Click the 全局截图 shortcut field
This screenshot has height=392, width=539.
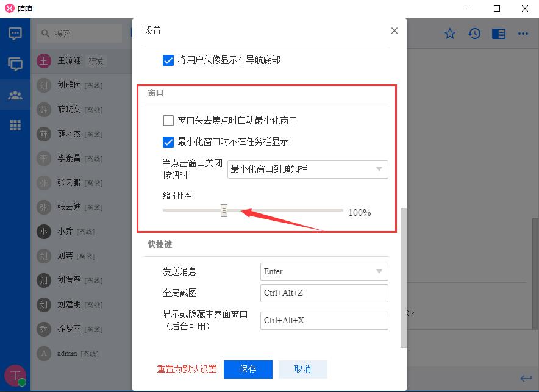point(324,293)
